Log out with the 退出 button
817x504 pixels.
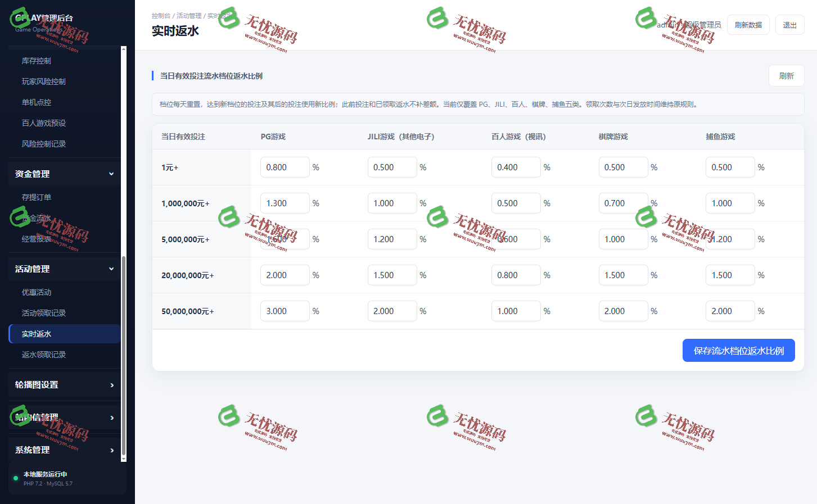pos(790,25)
